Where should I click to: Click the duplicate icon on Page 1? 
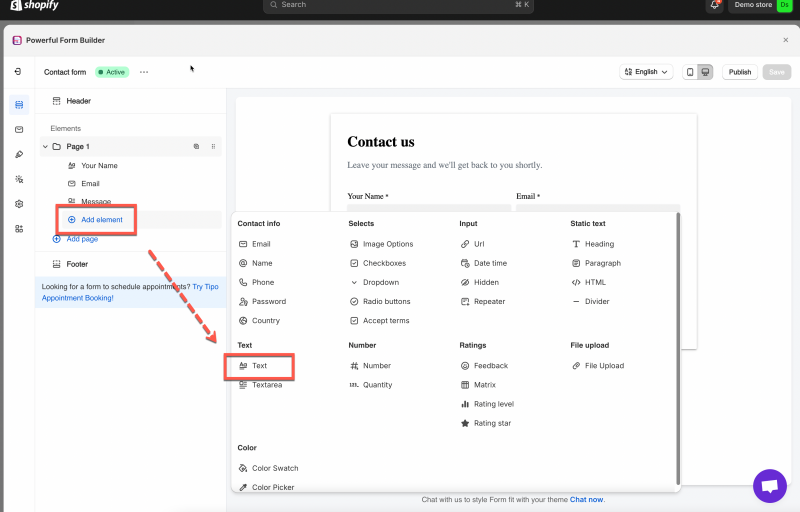(197, 147)
